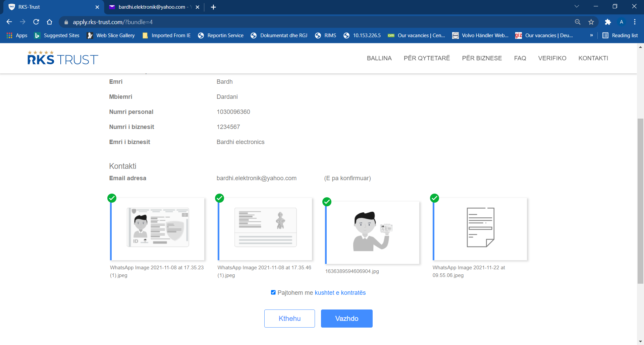Open the 10.153.226.5 bookmark
644x345 pixels.
362,35
